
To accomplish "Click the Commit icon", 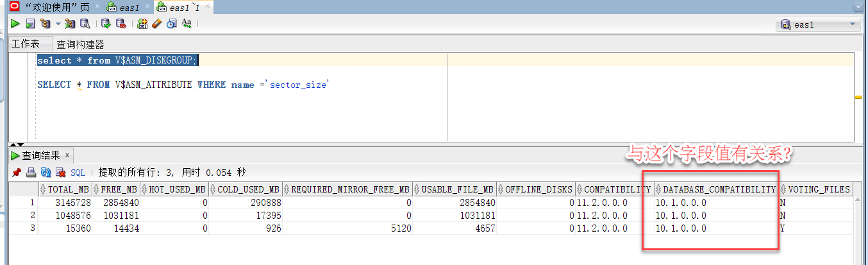I will [106, 24].
